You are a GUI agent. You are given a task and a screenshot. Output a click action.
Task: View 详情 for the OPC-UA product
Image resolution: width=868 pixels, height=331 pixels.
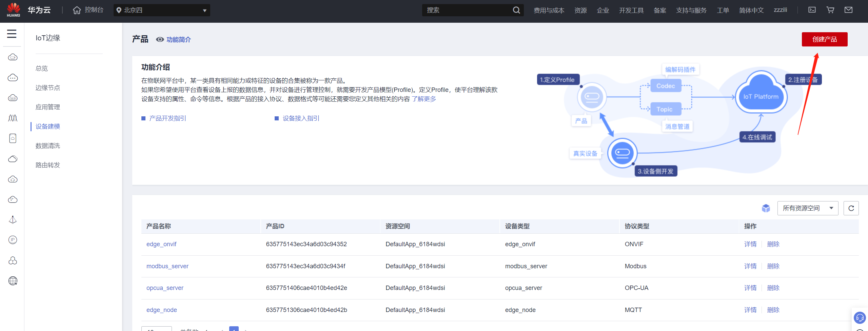[x=750, y=288]
